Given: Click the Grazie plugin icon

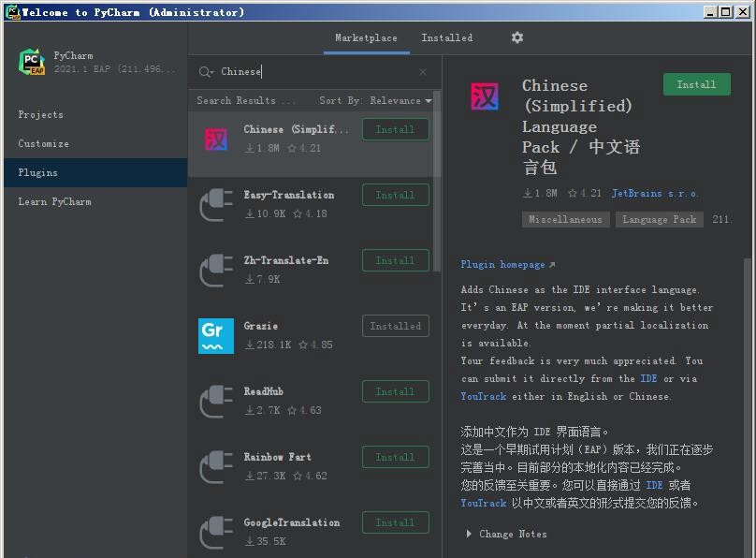Looking at the screenshot, I should (x=216, y=336).
